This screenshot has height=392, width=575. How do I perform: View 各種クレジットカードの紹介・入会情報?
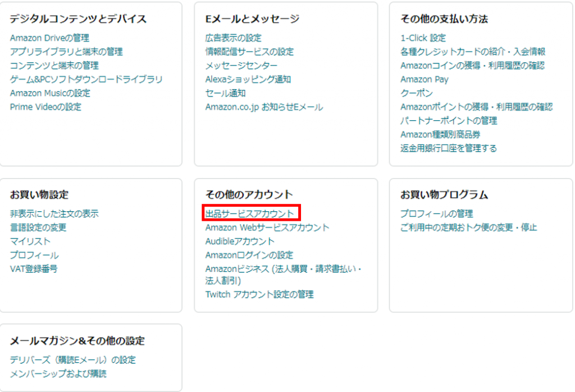coord(473,52)
